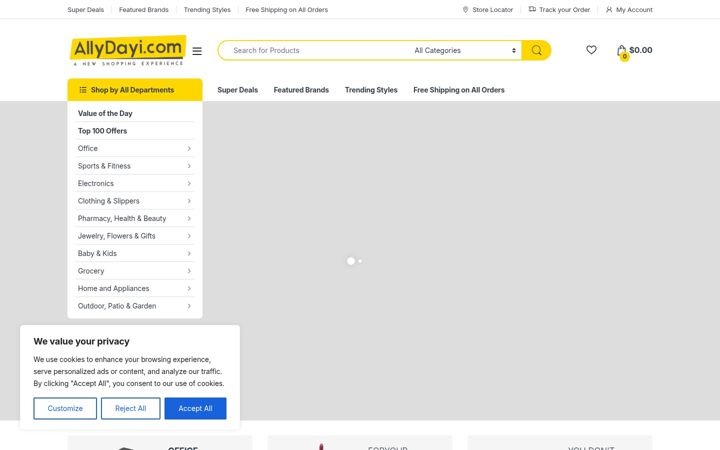Expand the Baby & Kids chevron
The width and height of the screenshot is (720, 450).
pos(189,253)
